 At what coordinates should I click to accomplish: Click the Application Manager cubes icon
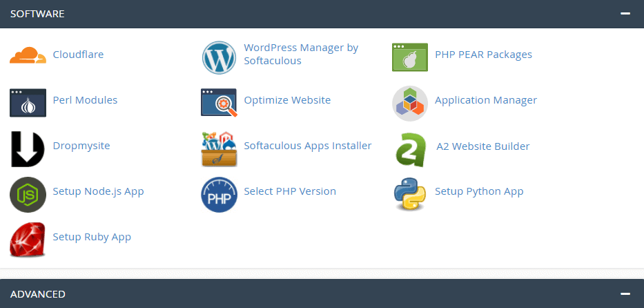click(x=410, y=103)
